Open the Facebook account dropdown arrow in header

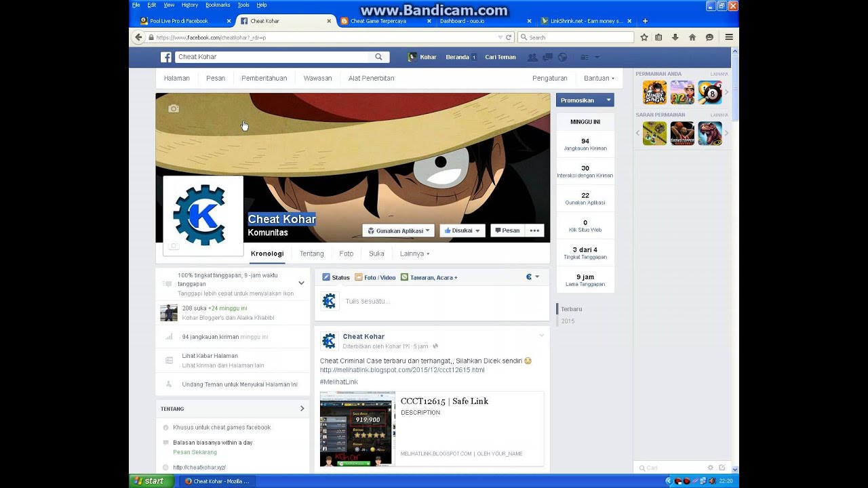(x=597, y=57)
